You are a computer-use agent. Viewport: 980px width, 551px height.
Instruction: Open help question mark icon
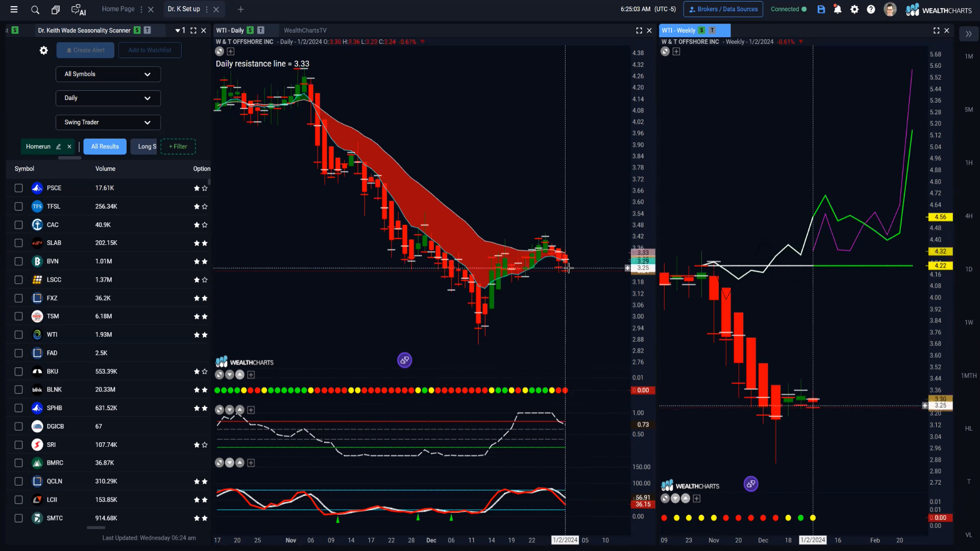point(871,9)
